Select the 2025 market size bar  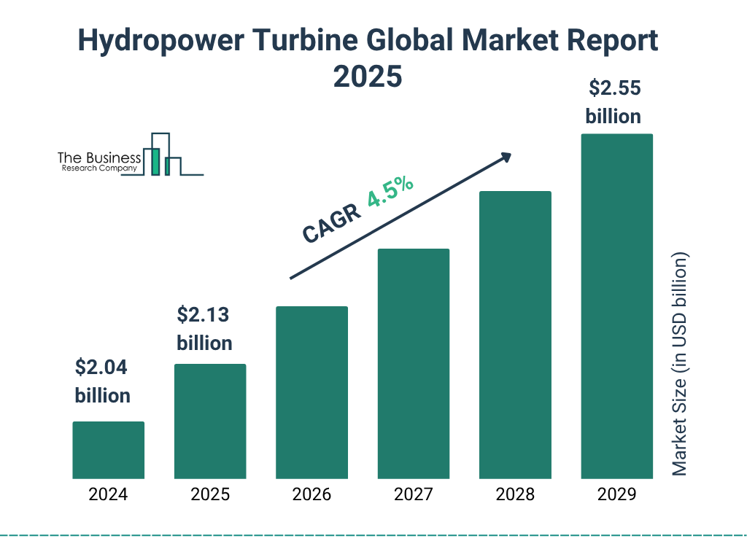tap(210, 421)
